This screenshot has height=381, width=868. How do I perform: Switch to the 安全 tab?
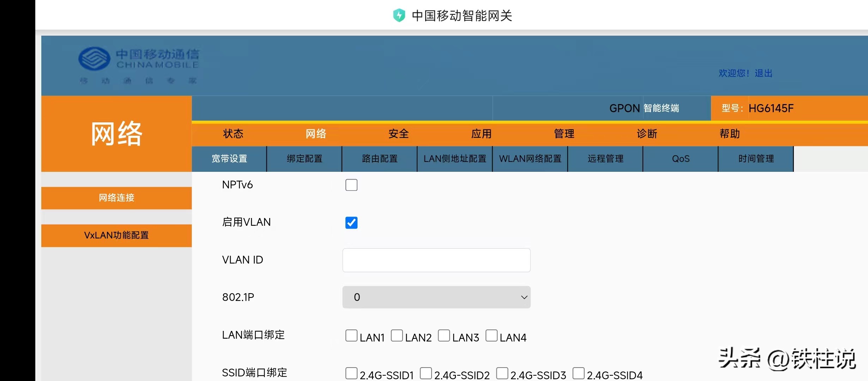point(398,134)
